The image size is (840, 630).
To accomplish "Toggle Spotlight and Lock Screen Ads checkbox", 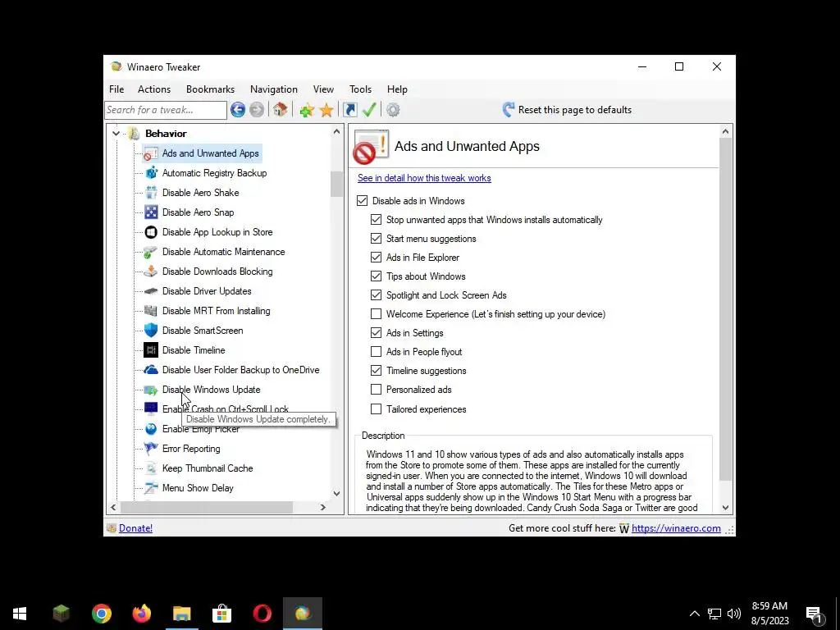I will pos(376,295).
